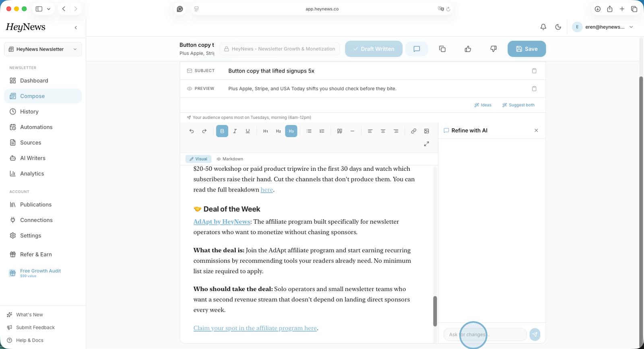Screen dimensions: 644x349
Task: Send the AI refine request
Action: point(535,334)
